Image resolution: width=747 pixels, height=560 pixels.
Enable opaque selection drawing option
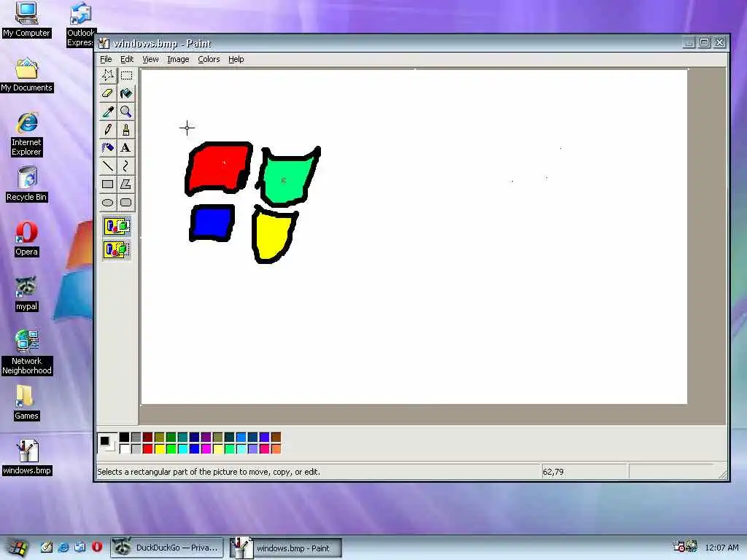pos(117,226)
